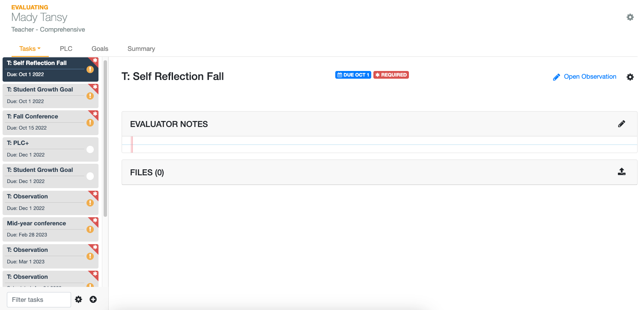Screen dimensions: 644x310
Task: Click warning status on Dec 1 T: Observation
Action: pos(90,203)
